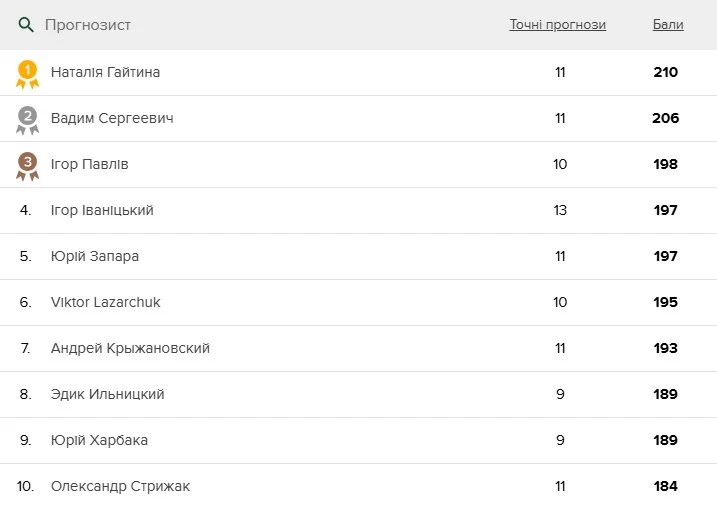
Task: Open Юрій Харбака's row
Action: tap(99, 441)
